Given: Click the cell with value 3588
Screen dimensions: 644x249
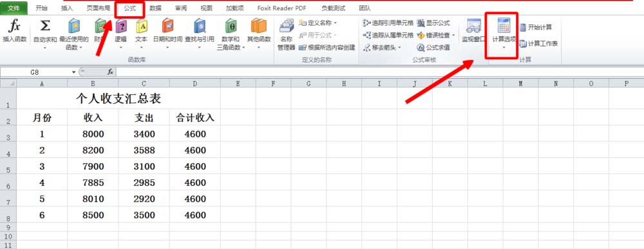Looking at the screenshot, I should [144, 150].
